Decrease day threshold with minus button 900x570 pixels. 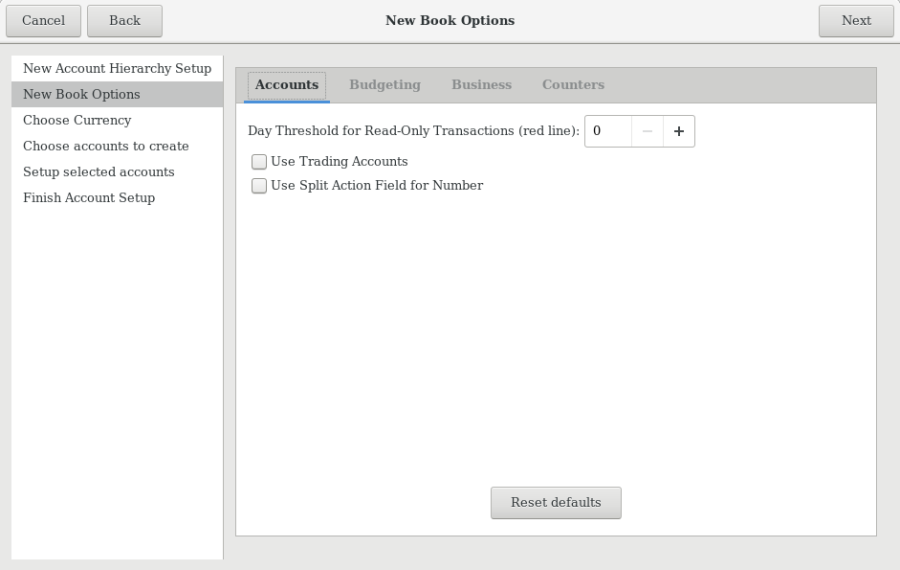pos(647,131)
